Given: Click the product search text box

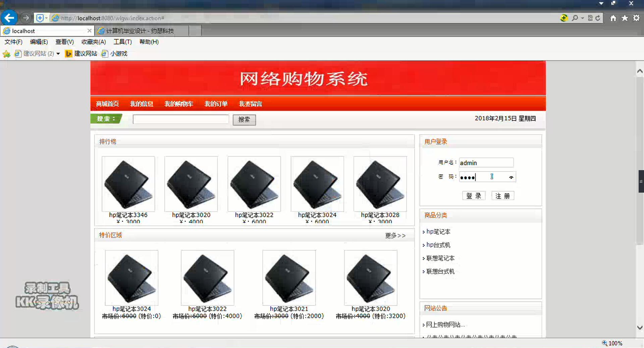Looking at the screenshot, I should 181,119.
